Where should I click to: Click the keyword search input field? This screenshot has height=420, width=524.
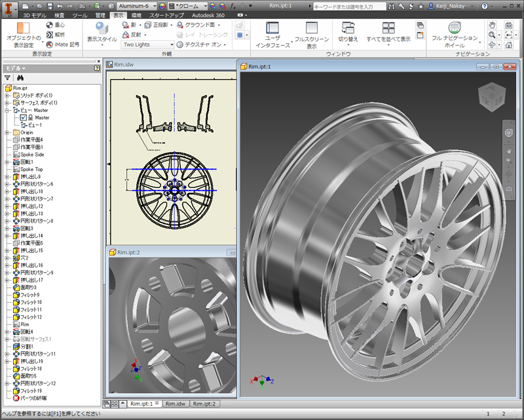click(350, 5)
